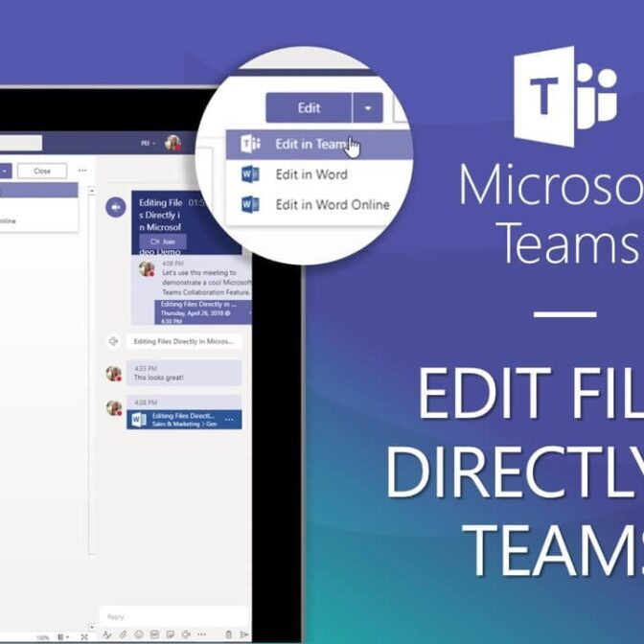The width and height of the screenshot is (644, 644).
Task: Click the paperclip attach icon
Action: point(124,634)
